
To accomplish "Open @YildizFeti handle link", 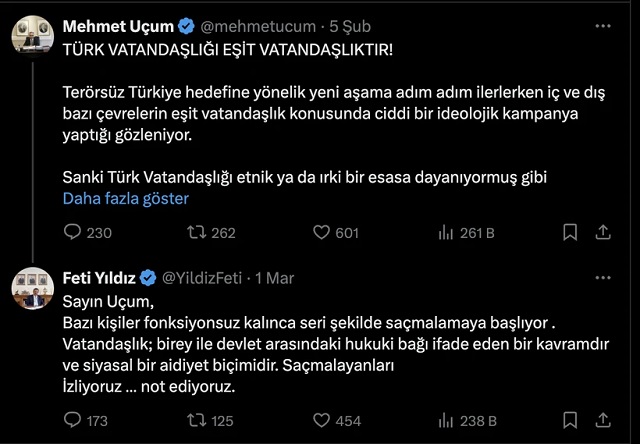I will pos(201,277).
